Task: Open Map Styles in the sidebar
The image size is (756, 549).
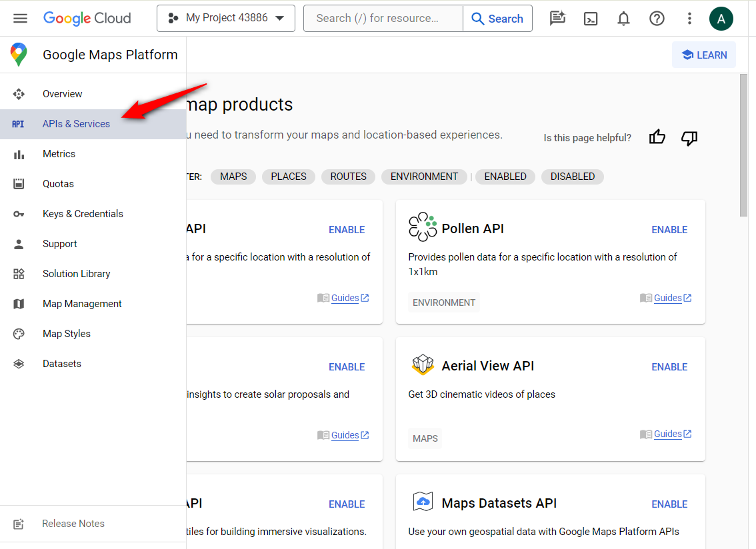Action: [93, 334]
